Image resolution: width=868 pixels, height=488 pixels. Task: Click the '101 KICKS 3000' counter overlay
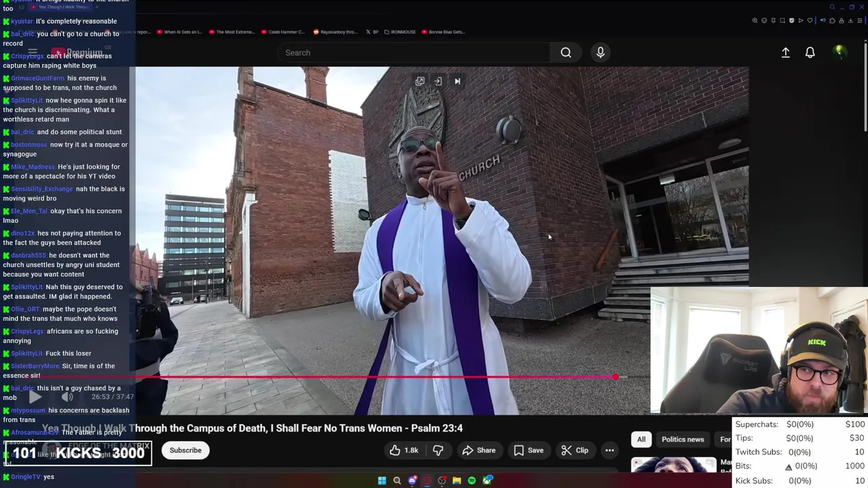79,453
